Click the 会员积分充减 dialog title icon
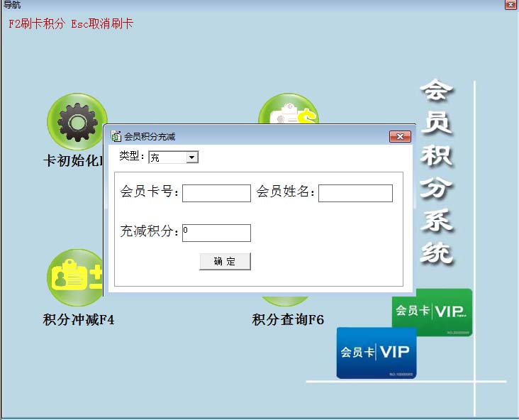The width and height of the screenshot is (519, 420). (116, 136)
